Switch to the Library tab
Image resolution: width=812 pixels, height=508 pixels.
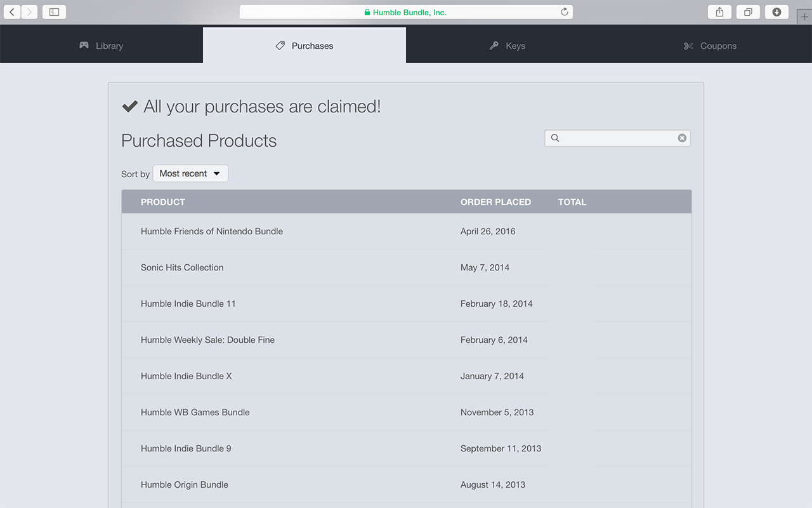coord(101,46)
